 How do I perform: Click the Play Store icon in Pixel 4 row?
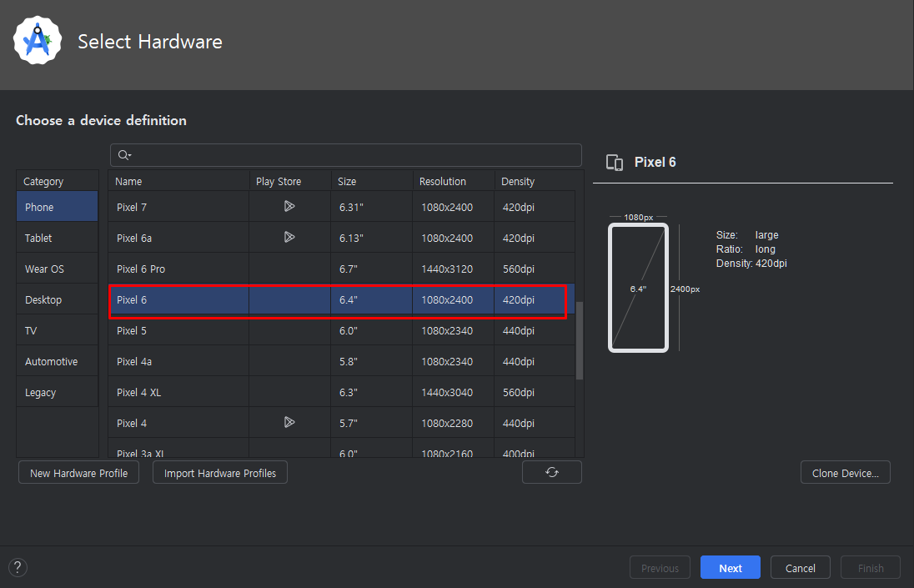(x=289, y=423)
